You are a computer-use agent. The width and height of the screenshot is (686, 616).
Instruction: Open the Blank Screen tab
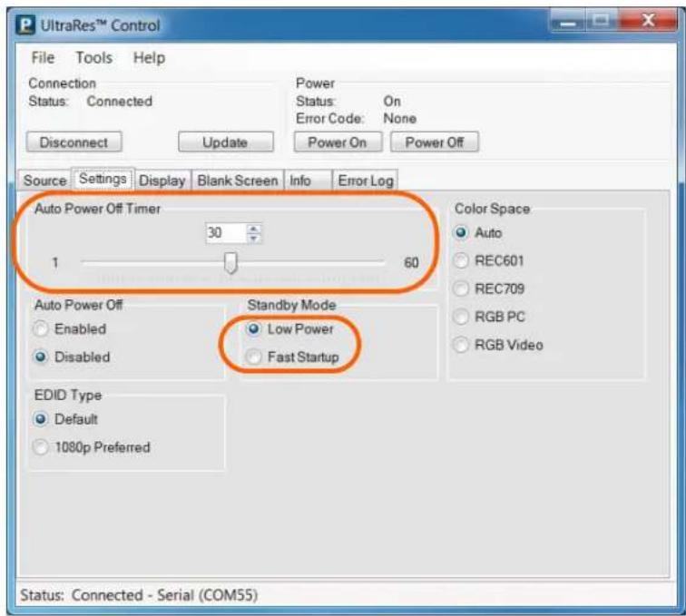(238, 181)
